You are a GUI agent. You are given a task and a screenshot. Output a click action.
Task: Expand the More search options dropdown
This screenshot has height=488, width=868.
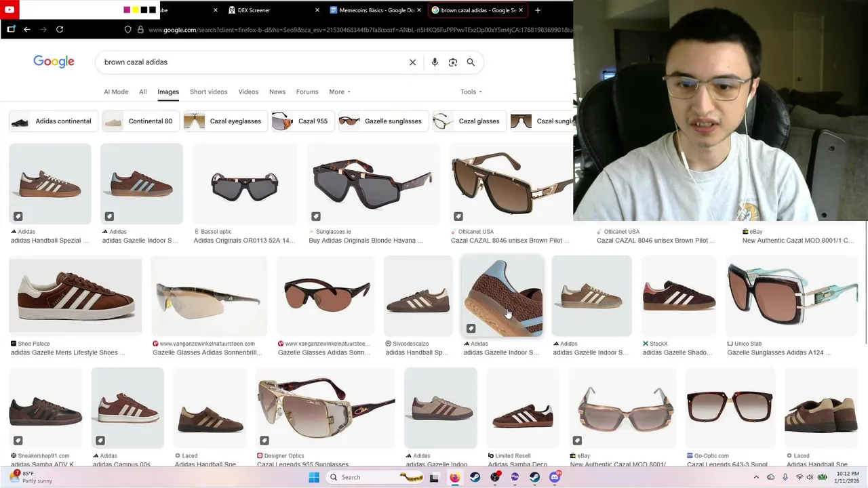point(340,91)
